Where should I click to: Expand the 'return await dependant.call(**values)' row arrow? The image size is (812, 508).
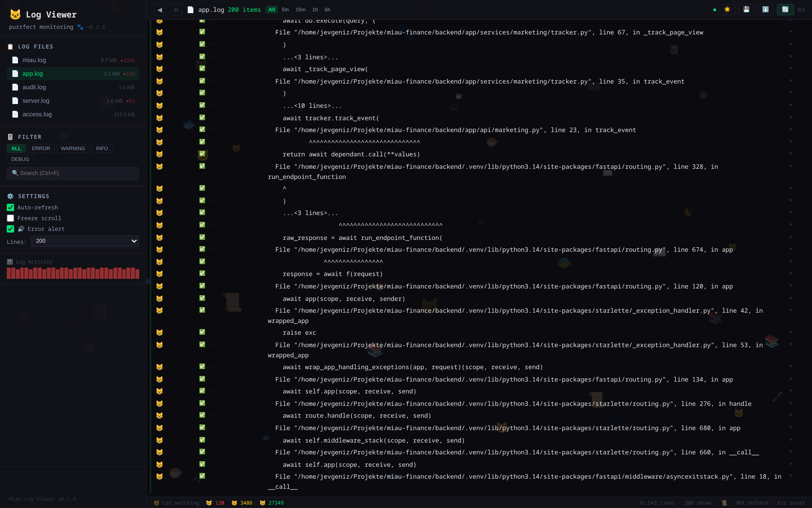(x=791, y=154)
